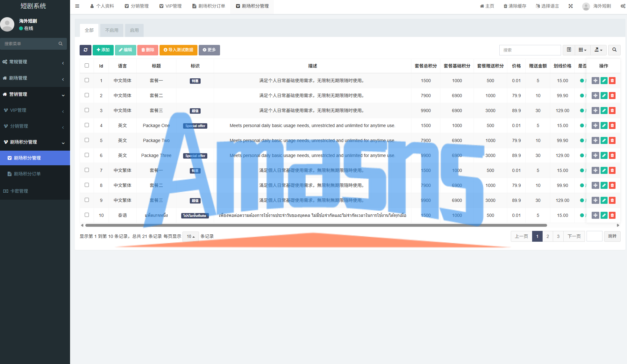Image resolution: width=627 pixels, height=364 pixels.
Task: Check the checkbox for row Id 3
Action: click(87, 110)
